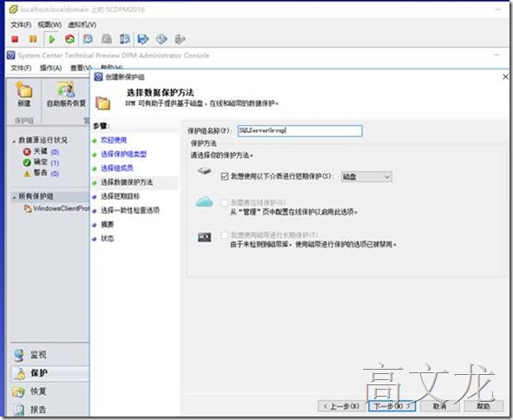Close the create protection group wizard
This screenshot has width=513, height=420.
pos(505,77)
